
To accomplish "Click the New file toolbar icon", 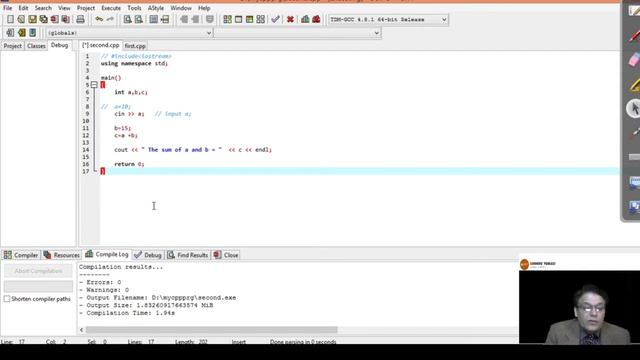I will [10, 19].
